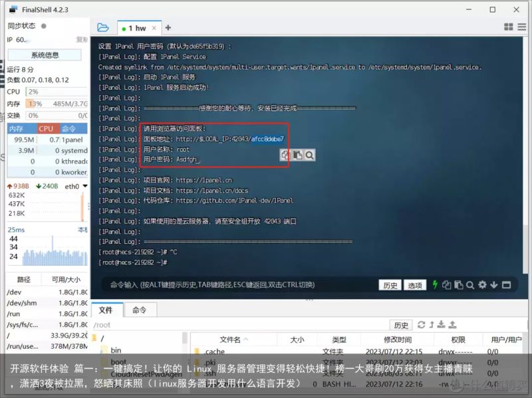This screenshot has width=532, height=398.
Task: Click the 大小 file column header
Action: pos(297,340)
